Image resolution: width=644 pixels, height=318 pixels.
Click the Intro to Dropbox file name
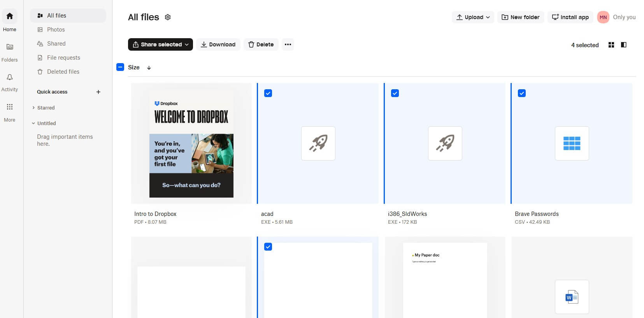pyautogui.click(x=155, y=214)
